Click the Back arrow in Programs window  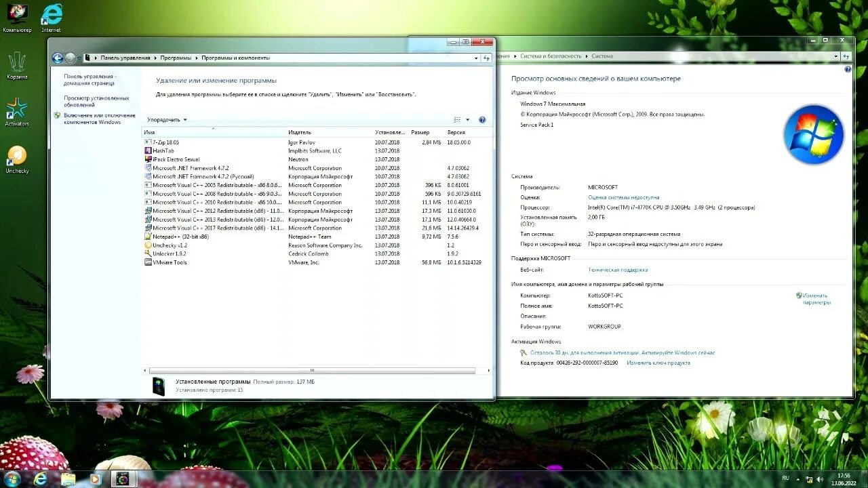click(x=58, y=58)
